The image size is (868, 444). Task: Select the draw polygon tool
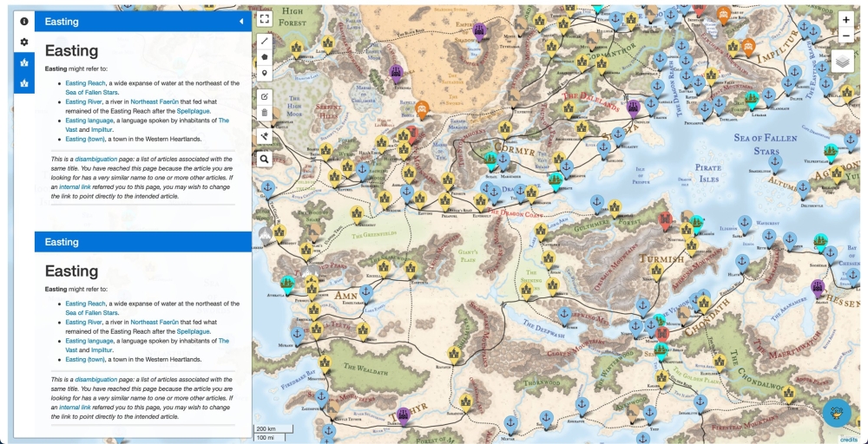click(265, 57)
